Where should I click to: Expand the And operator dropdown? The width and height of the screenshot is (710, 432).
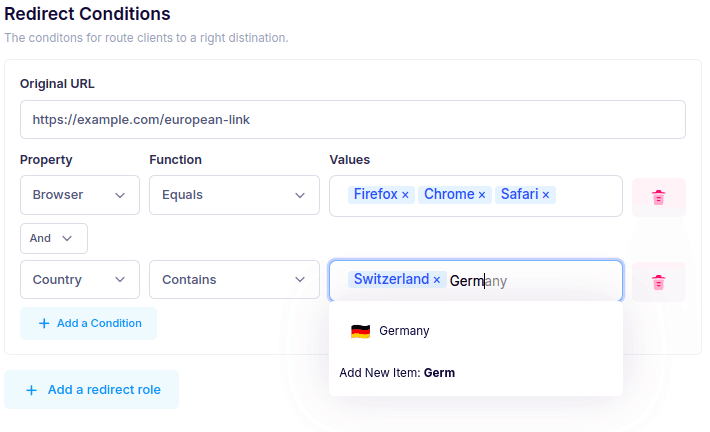[54, 238]
